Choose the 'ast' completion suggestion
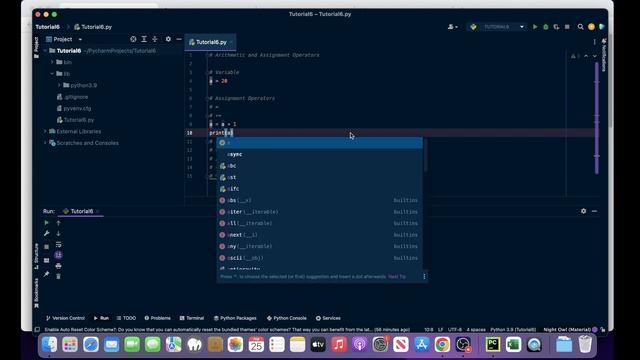640x360 pixels. [320, 177]
